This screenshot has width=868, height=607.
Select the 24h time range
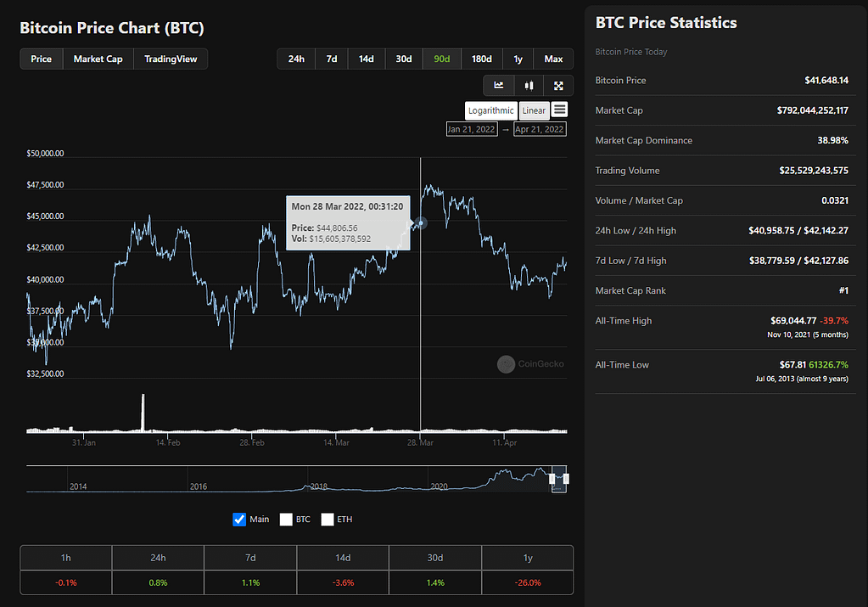[x=296, y=59]
